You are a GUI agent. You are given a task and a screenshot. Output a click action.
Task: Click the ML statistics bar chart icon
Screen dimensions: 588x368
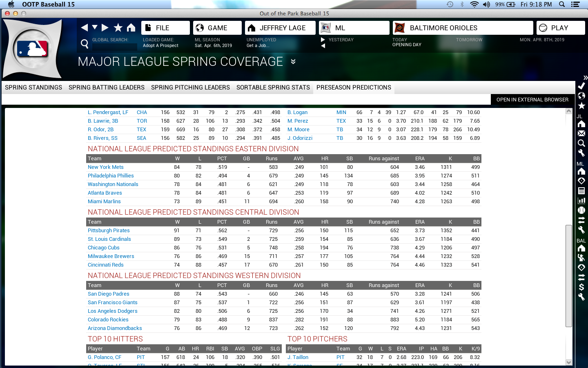pos(581,200)
